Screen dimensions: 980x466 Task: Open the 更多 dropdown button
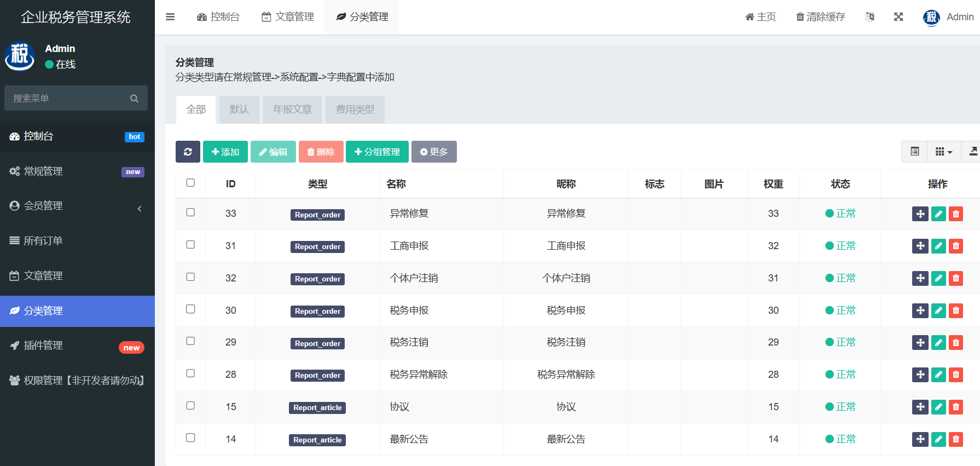434,152
